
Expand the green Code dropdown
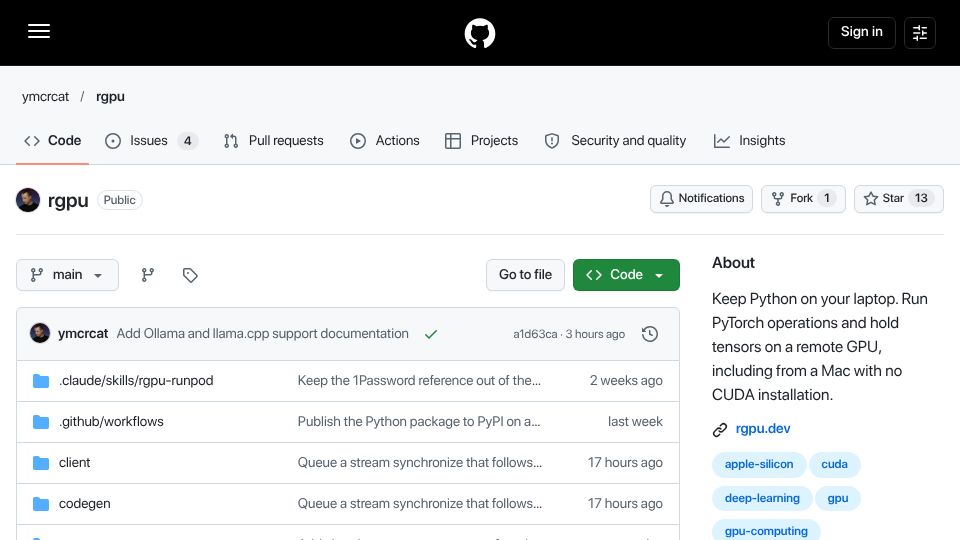click(626, 275)
